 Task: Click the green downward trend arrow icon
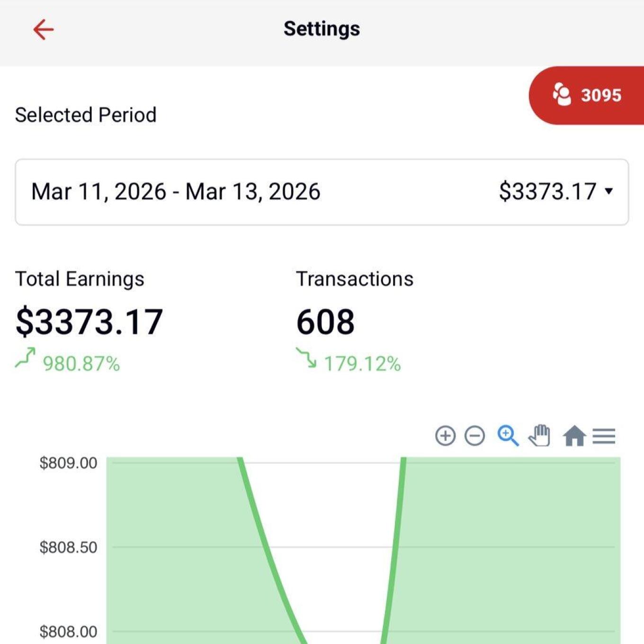[x=306, y=358]
